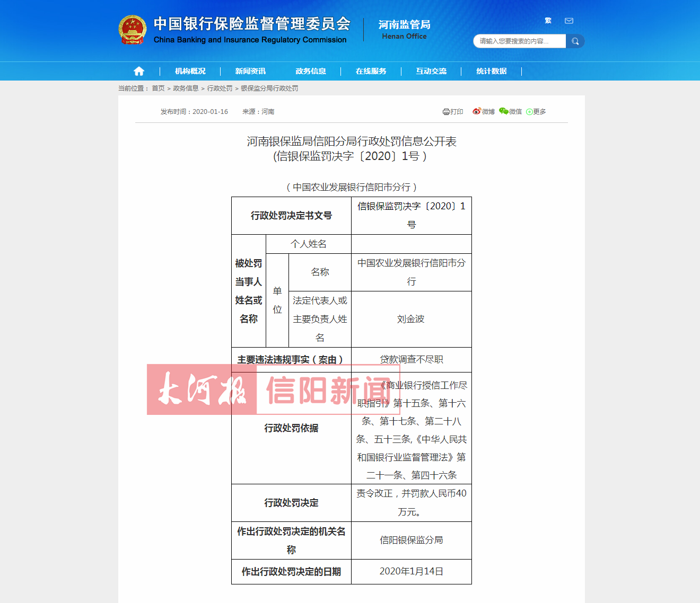The width and height of the screenshot is (700, 603).
Task: Click 行政处罚 breadcrumb link
Action: coord(220,88)
